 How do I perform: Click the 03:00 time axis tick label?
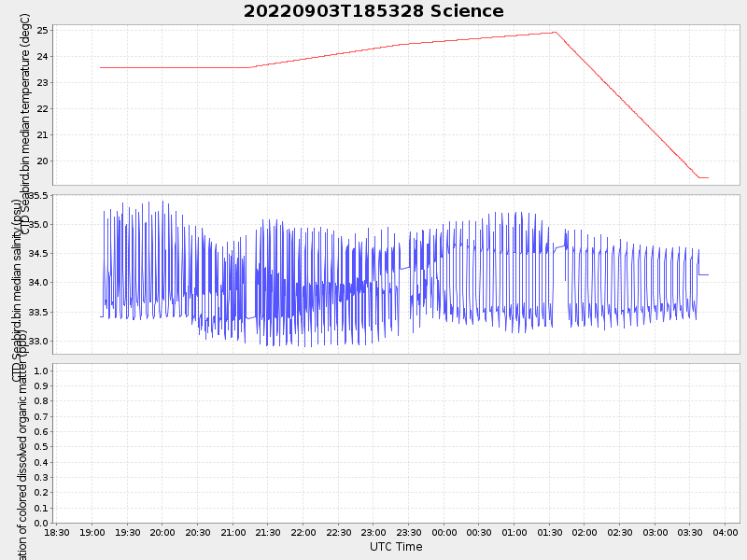coord(655,532)
